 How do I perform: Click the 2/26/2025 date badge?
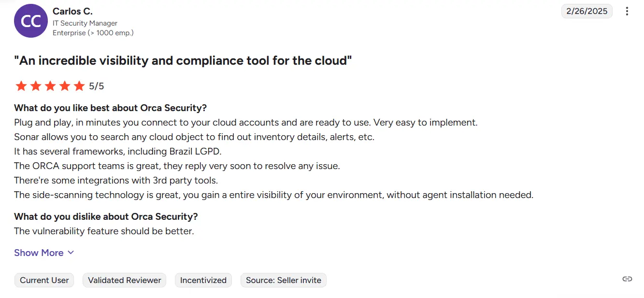click(x=587, y=11)
